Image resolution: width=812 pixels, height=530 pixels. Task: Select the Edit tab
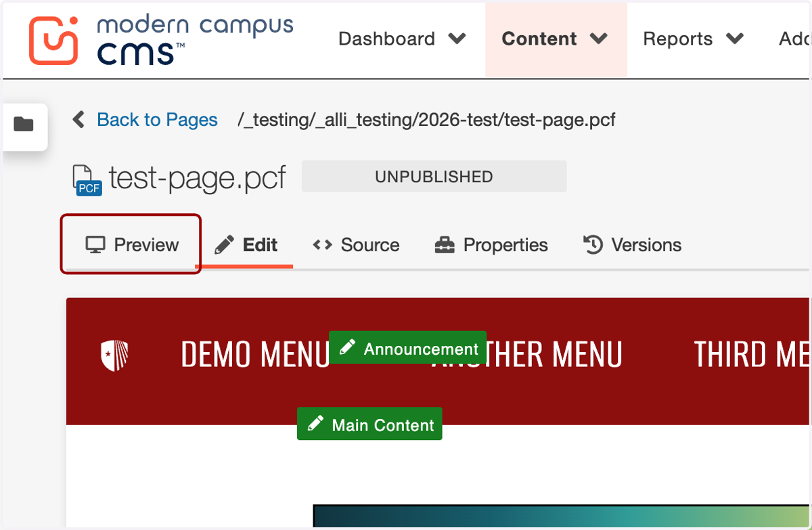[x=246, y=244]
